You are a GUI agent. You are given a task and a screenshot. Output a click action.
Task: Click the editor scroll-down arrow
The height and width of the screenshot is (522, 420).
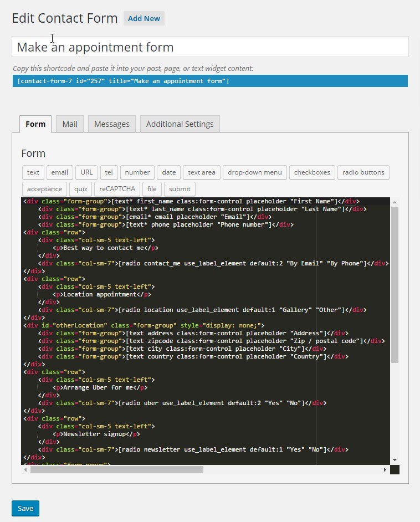pyautogui.click(x=395, y=460)
